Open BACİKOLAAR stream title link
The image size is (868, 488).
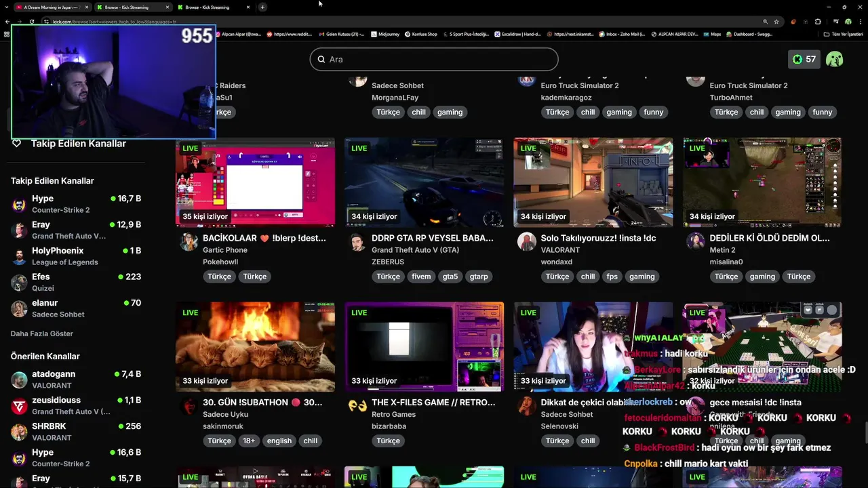point(264,238)
